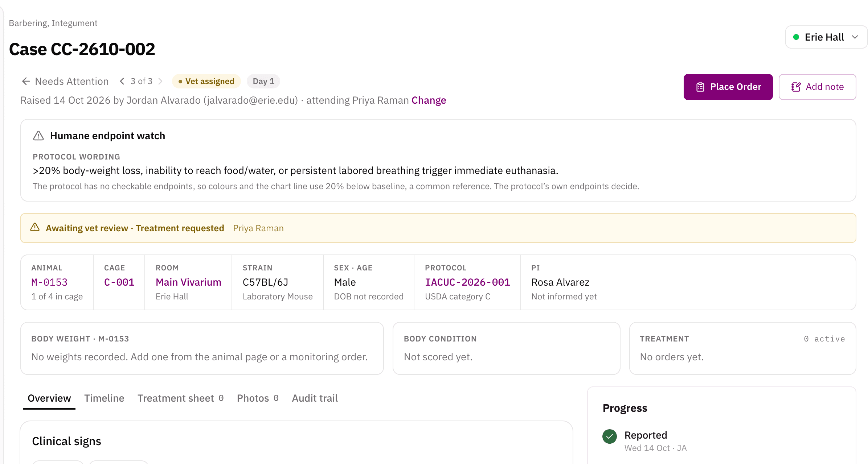Open animal M-0153 link
The image size is (868, 464).
coord(49,282)
